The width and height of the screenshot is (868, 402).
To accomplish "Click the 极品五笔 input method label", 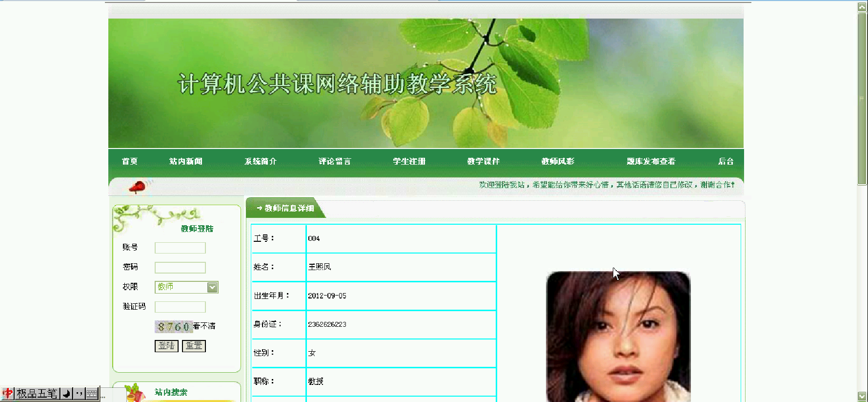I will point(37,393).
